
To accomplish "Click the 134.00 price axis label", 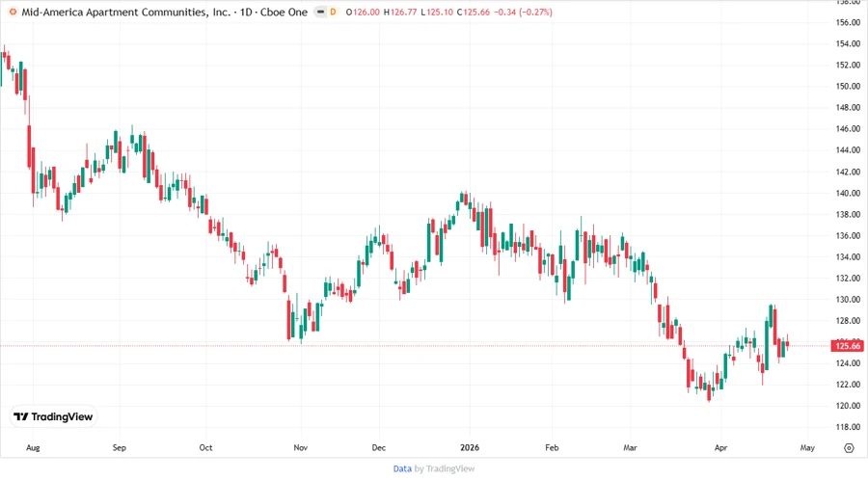I will (x=848, y=257).
